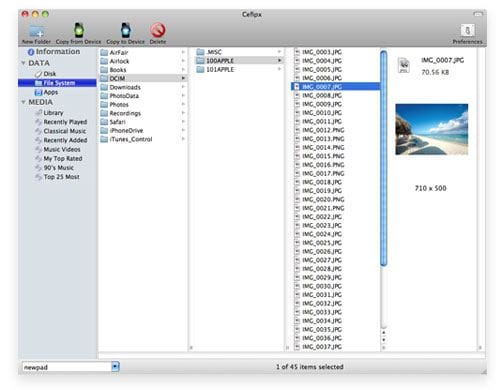Click the iTunes_Control folder icon
500x390 pixels.
104,139
